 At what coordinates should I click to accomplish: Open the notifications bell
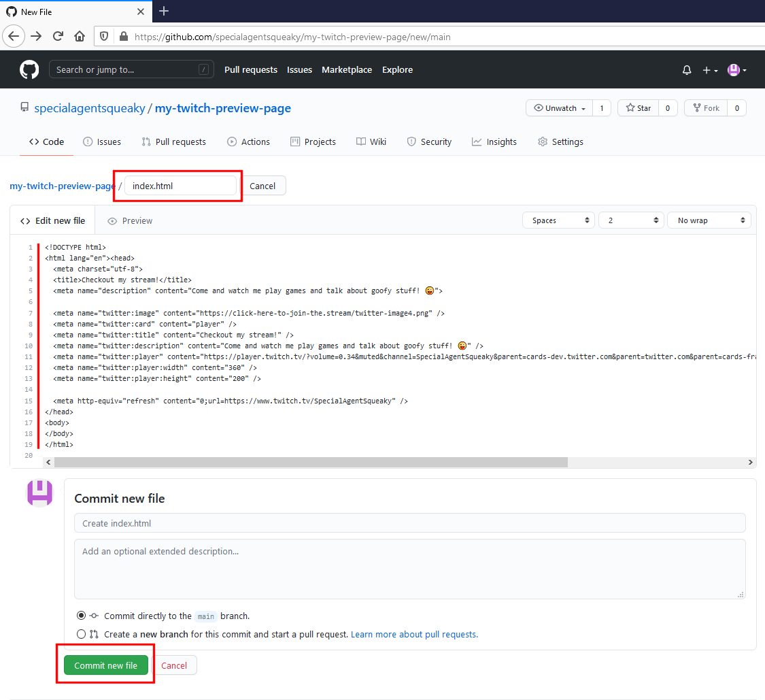(687, 69)
